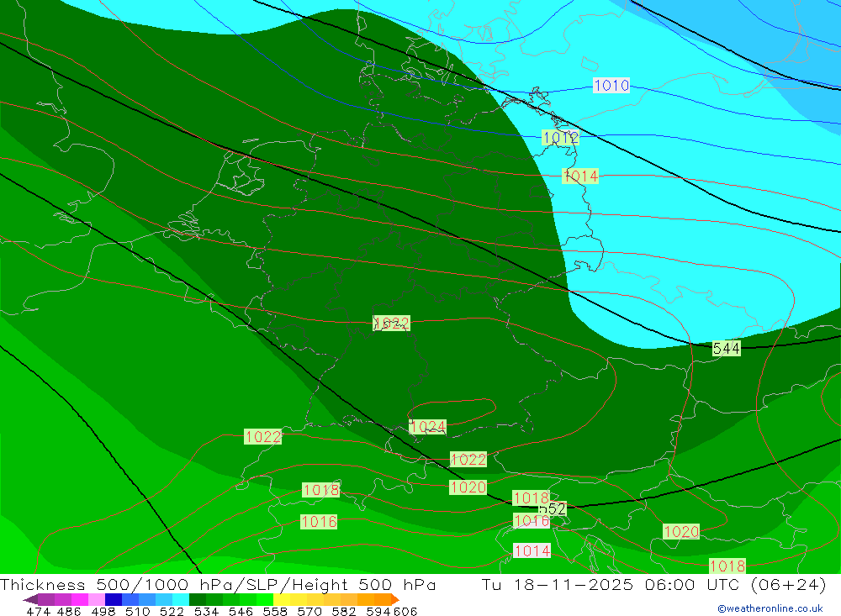
Task: Click the 1020 label below the 1024 high
Action: point(468,487)
